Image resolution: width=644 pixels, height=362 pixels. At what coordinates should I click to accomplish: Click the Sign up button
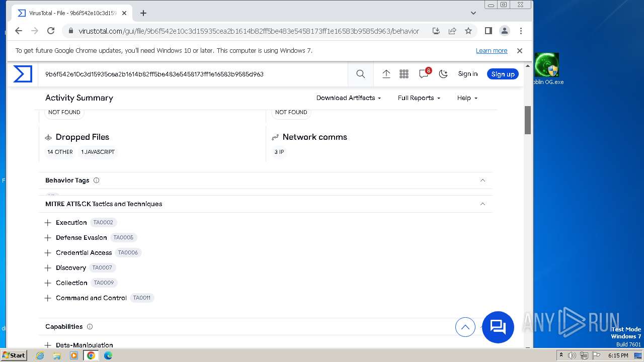click(503, 74)
